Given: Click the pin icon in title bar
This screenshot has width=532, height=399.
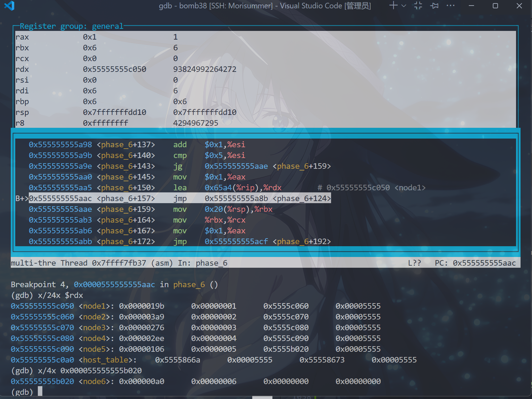Looking at the screenshot, I should 434,6.
